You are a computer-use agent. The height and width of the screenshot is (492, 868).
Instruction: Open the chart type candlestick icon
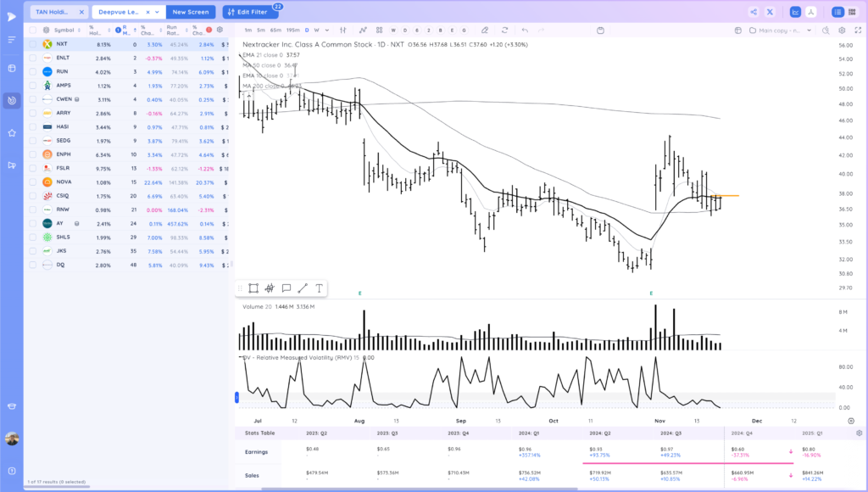(x=343, y=31)
